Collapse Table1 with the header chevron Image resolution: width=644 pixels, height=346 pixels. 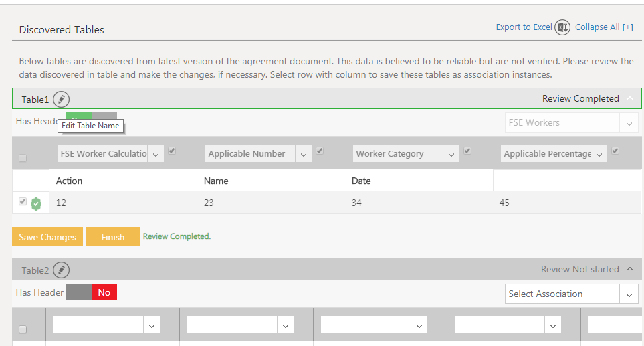[629, 99]
